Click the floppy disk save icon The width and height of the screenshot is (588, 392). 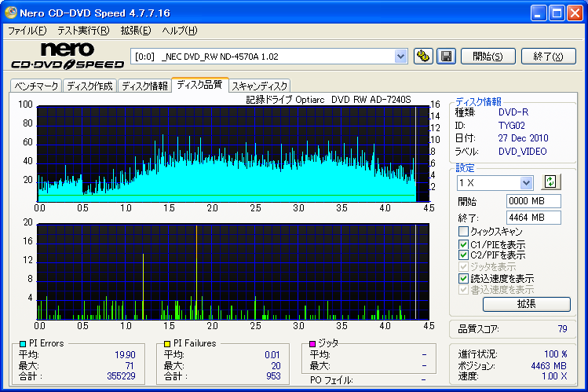(x=446, y=57)
